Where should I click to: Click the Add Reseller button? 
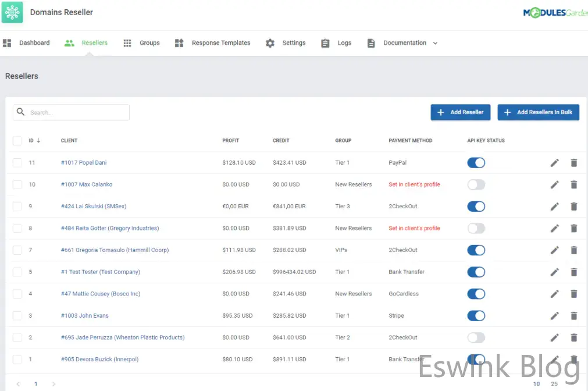460,112
